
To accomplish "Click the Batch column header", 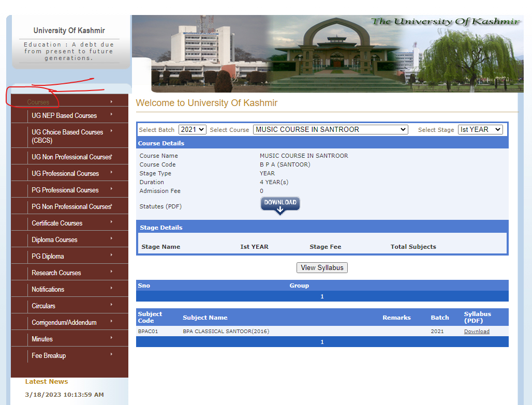I will pos(440,318).
